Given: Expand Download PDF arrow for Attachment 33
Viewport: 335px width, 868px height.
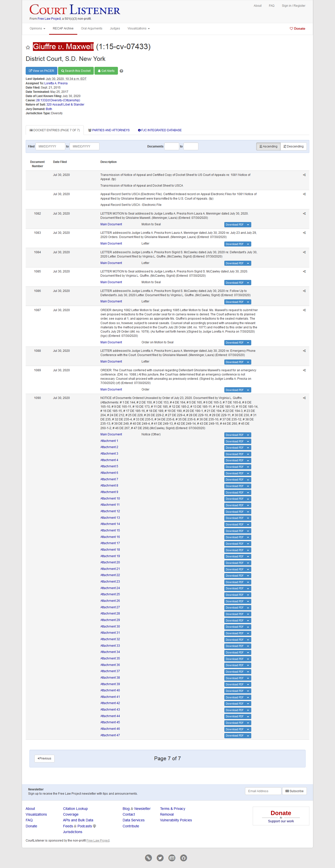Looking at the screenshot, I should tap(248, 646).
